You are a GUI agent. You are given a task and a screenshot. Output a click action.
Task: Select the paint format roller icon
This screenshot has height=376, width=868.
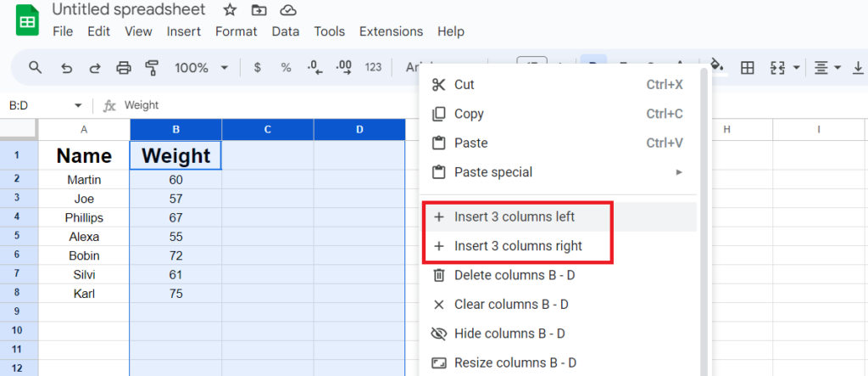tap(152, 68)
